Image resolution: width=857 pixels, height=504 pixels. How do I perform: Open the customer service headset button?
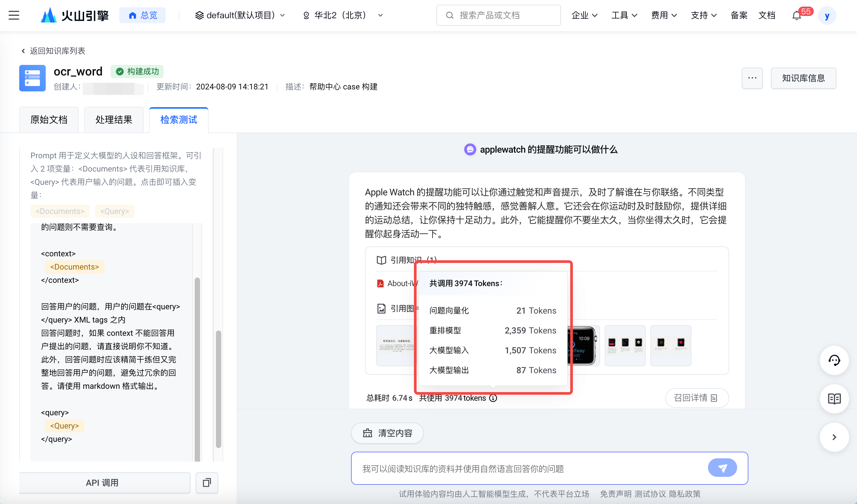point(834,361)
